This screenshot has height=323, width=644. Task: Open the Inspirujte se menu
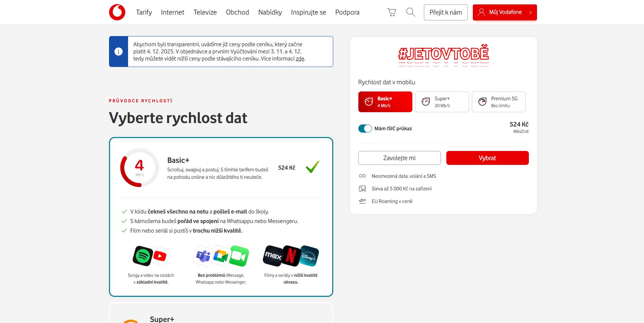pyautogui.click(x=308, y=12)
